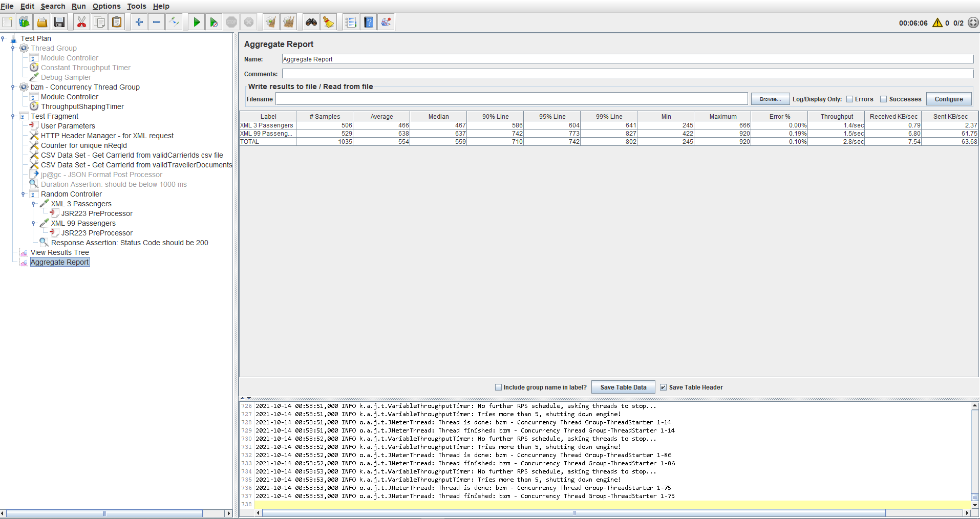Click the binoculars Search icon
This screenshot has height=519, width=980.
(311, 22)
